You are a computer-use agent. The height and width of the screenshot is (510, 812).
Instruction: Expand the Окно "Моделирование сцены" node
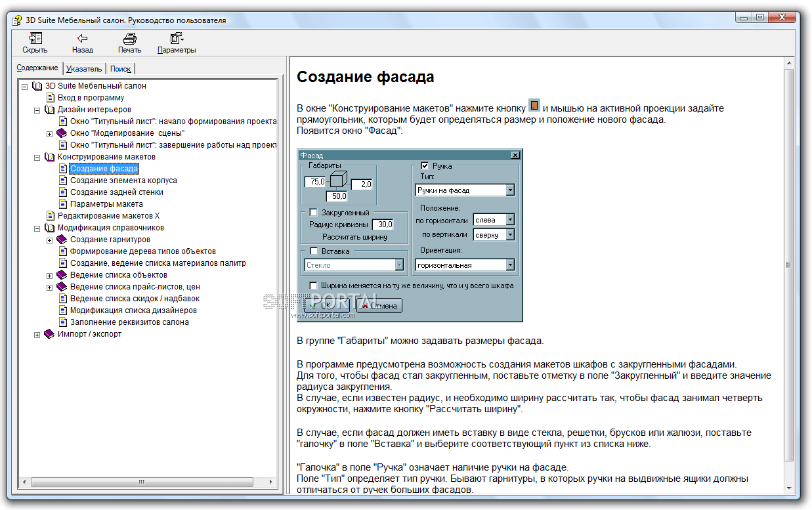coord(50,134)
